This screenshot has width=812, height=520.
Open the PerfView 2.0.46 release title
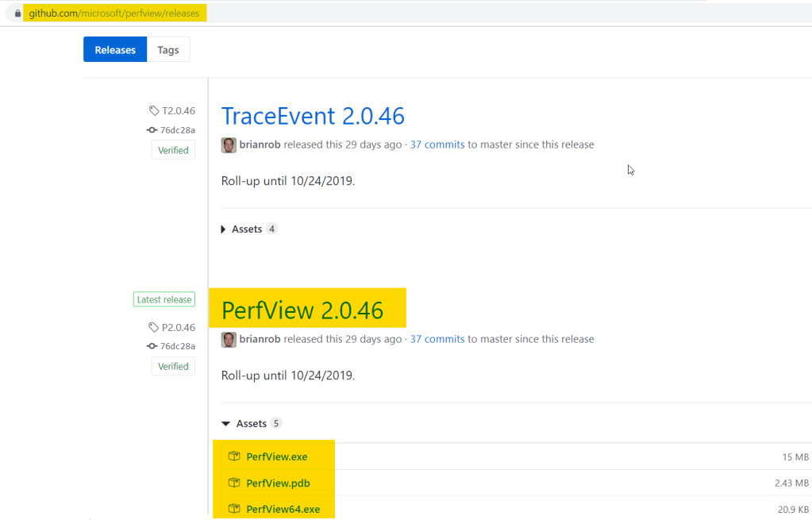tap(302, 310)
